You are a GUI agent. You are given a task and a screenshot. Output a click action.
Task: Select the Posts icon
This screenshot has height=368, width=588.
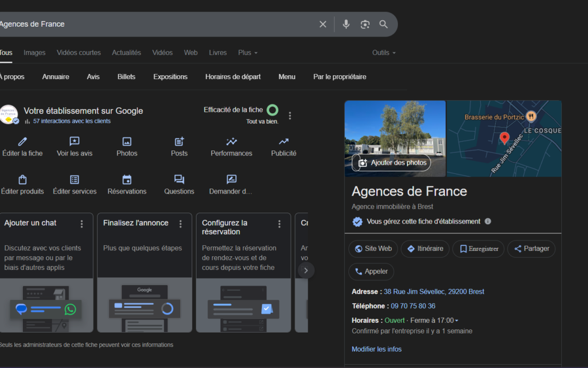coord(179,142)
